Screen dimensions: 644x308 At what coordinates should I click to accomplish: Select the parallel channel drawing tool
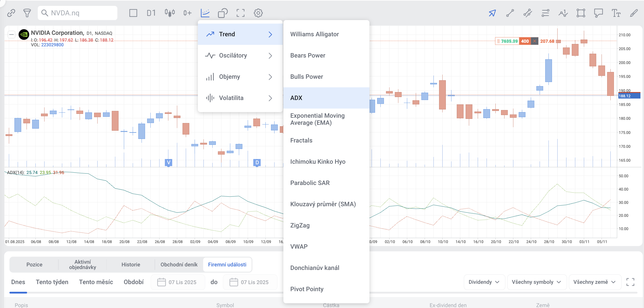pyautogui.click(x=528, y=13)
